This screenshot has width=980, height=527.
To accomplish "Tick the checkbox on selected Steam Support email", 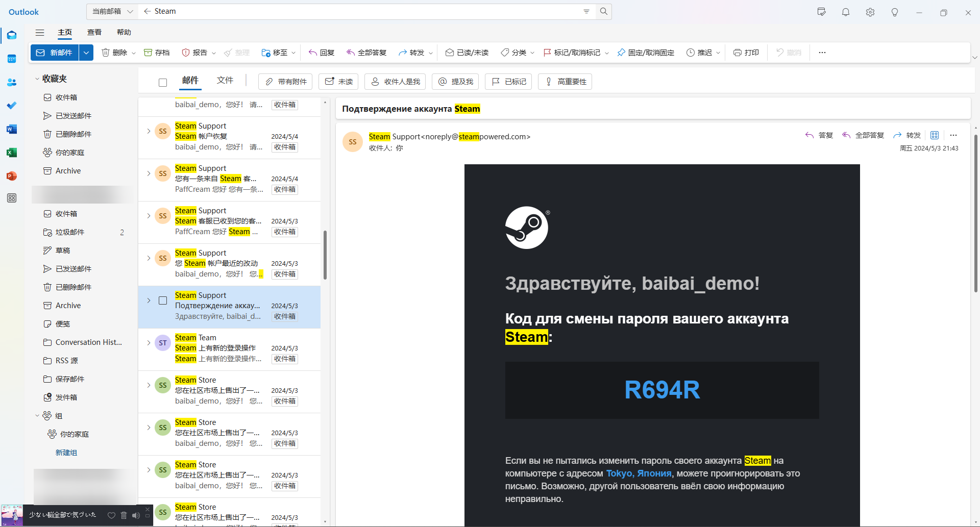I will [x=163, y=300].
